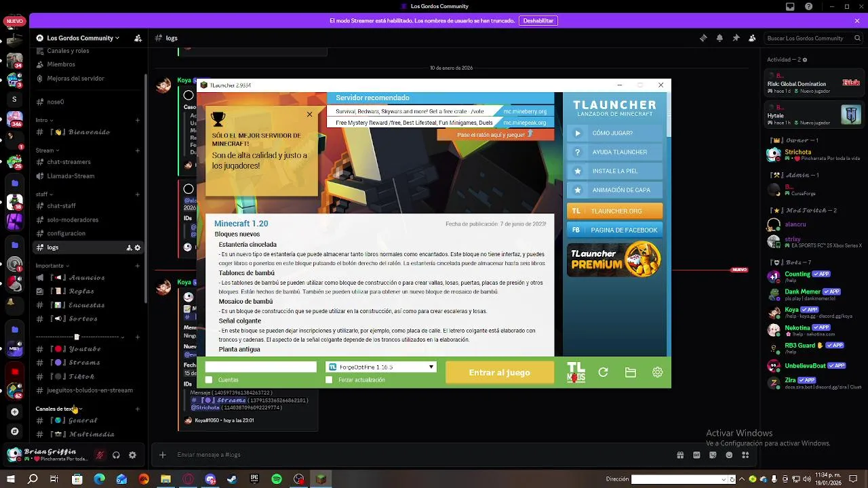Click ANIMACIÓN DE CAPA button
868x488 pixels.
click(614, 190)
